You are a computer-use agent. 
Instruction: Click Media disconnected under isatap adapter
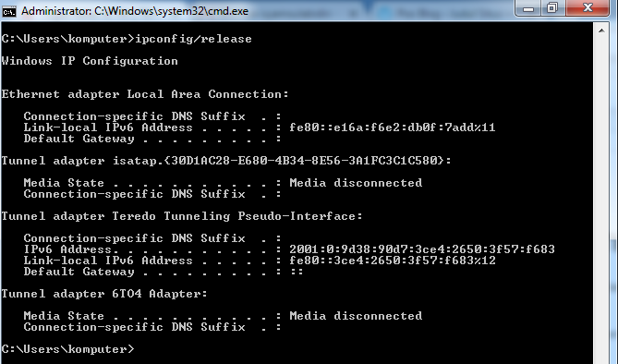point(356,183)
